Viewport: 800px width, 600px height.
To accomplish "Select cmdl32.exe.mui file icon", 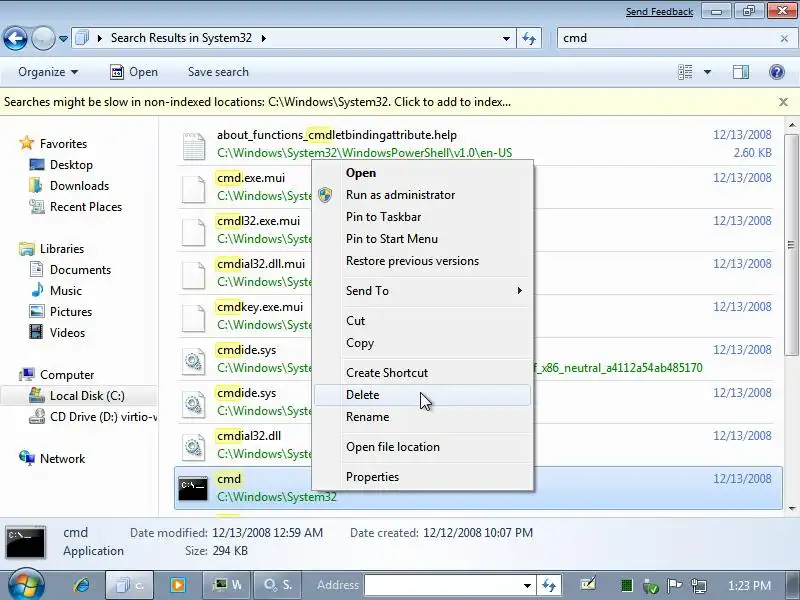I will [194, 232].
